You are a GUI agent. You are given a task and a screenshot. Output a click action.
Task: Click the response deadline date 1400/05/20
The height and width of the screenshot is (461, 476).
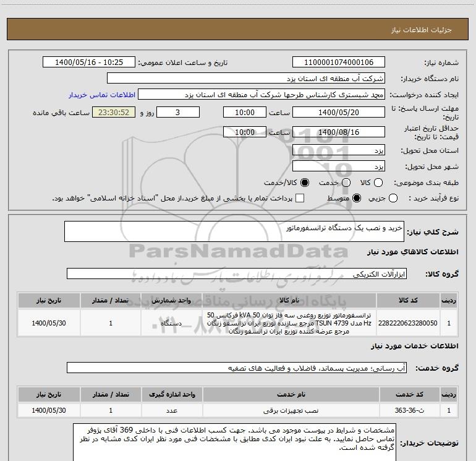point(339,113)
